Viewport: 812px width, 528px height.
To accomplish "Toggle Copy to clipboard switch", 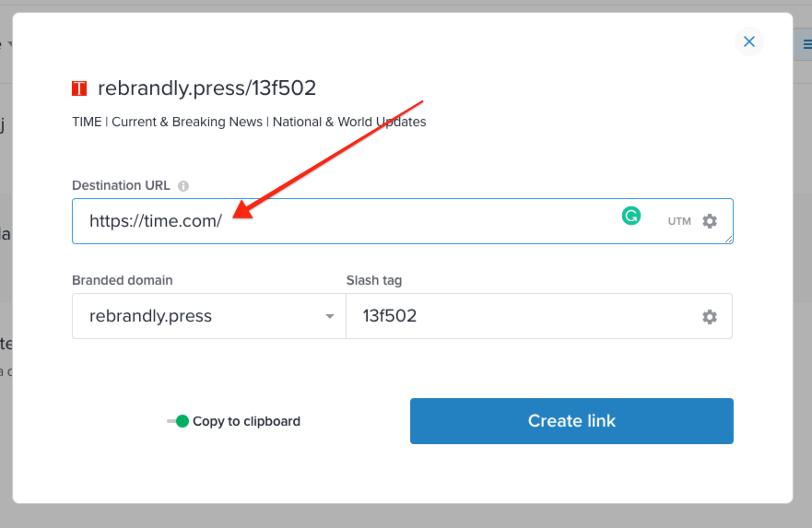I will (x=178, y=421).
